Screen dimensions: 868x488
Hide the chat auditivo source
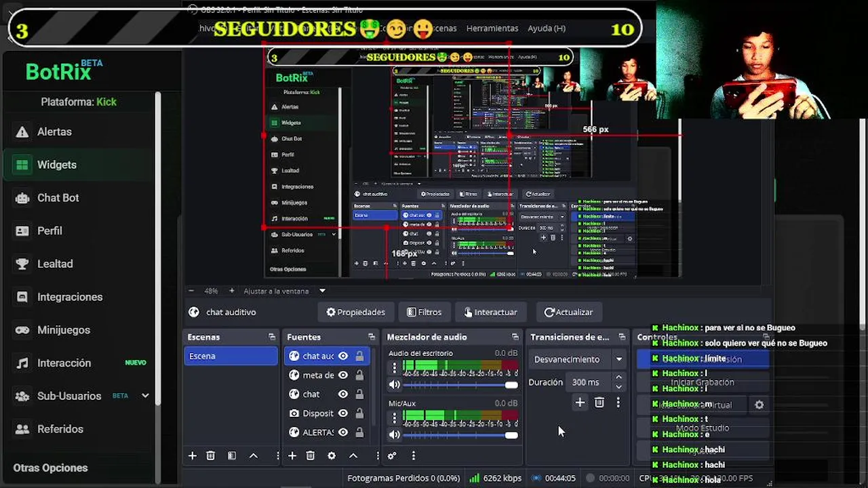[x=343, y=356]
